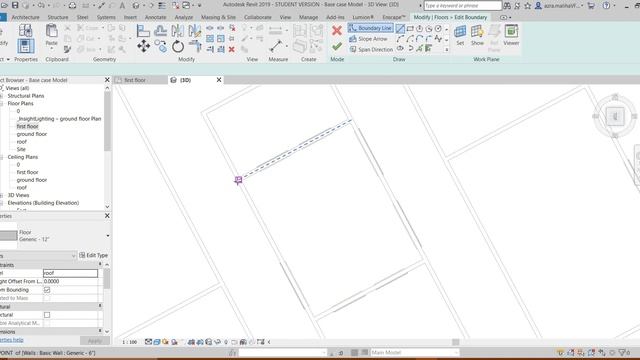Choose the Spline draw tool
The image size is (640, 360).
click(438, 39)
